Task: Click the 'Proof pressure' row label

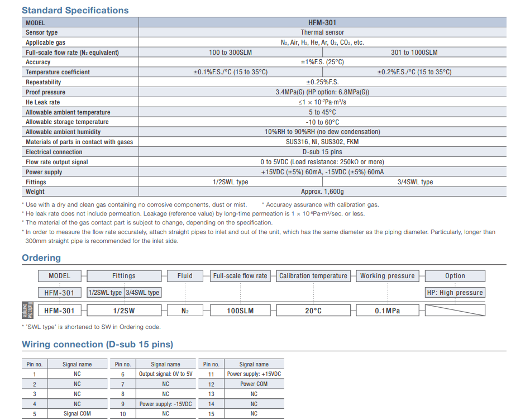Action: pyautogui.click(x=45, y=92)
